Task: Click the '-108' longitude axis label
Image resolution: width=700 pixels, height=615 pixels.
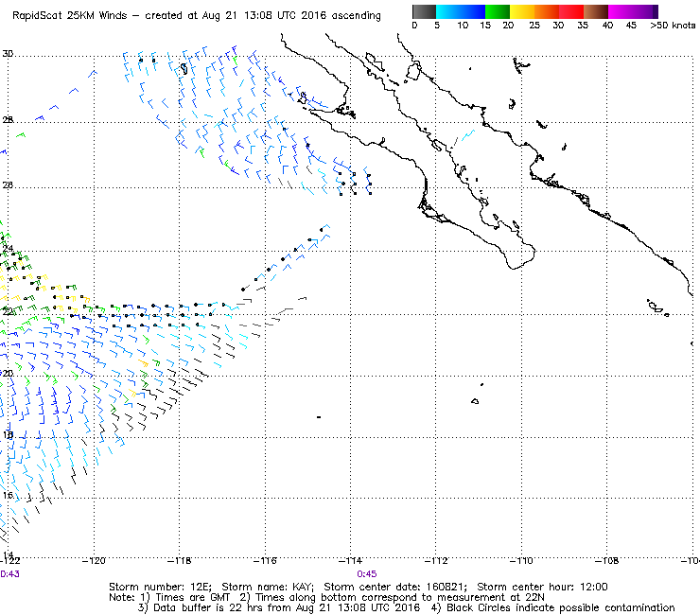Action: pyautogui.click(x=607, y=561)
